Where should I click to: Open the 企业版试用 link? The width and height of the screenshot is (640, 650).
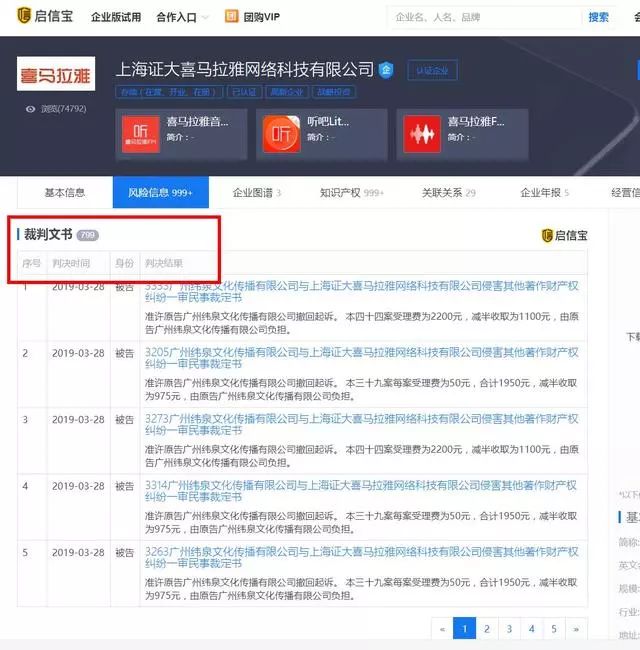click(116, 17)
